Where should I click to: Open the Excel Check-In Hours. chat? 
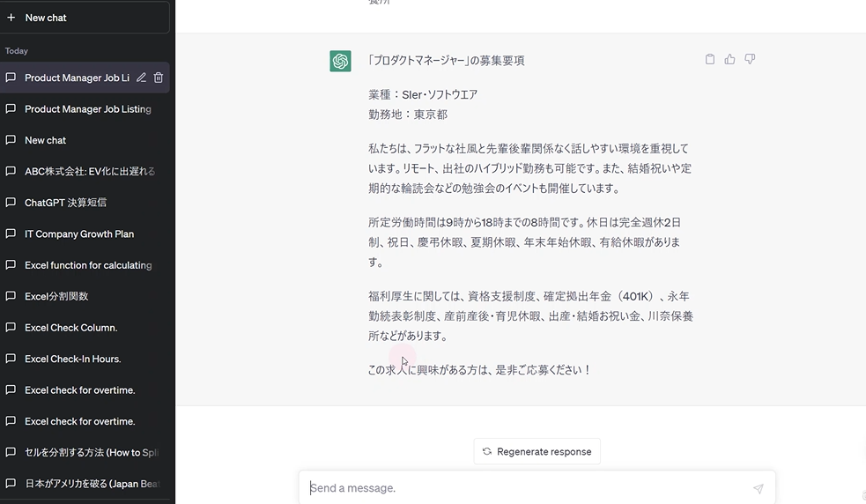[x=72, y=359]
